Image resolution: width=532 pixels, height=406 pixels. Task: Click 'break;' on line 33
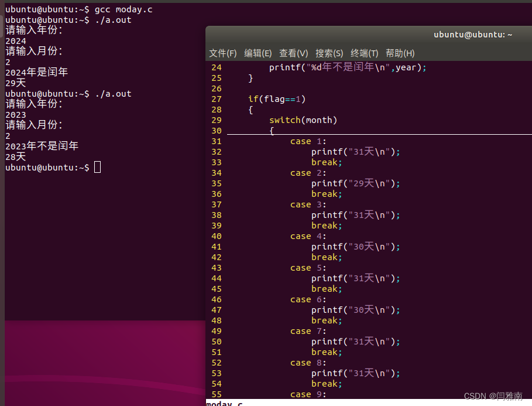[327, 162]
